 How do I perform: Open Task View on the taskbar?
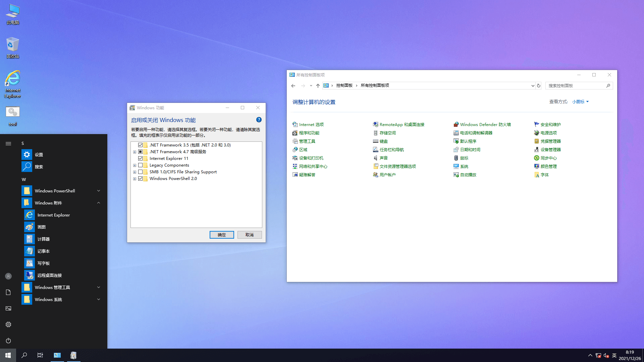40,355
